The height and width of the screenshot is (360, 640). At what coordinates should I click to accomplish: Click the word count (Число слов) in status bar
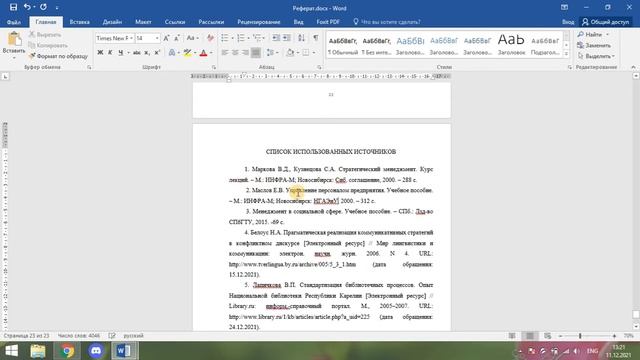click(x=79, y=336)
